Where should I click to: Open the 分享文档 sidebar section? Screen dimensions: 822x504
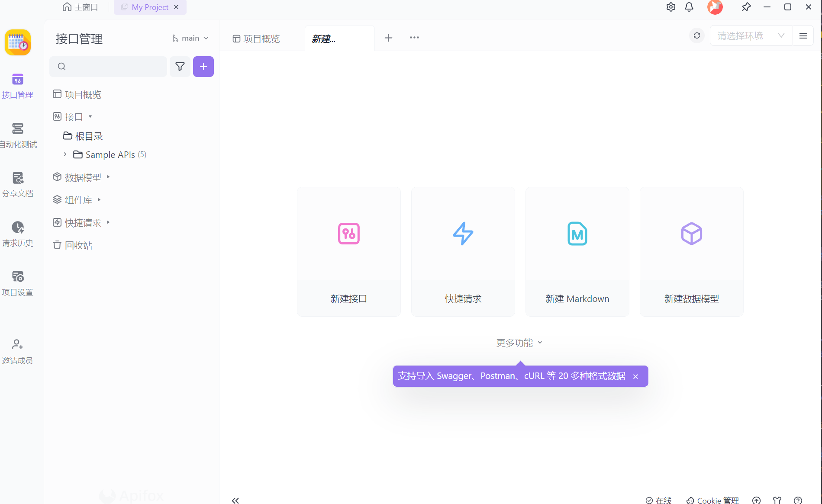click(17, 185)
